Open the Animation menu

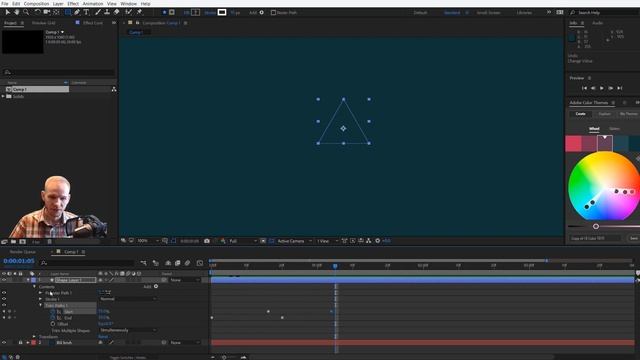pyautogui.click(x=93, y=4)
